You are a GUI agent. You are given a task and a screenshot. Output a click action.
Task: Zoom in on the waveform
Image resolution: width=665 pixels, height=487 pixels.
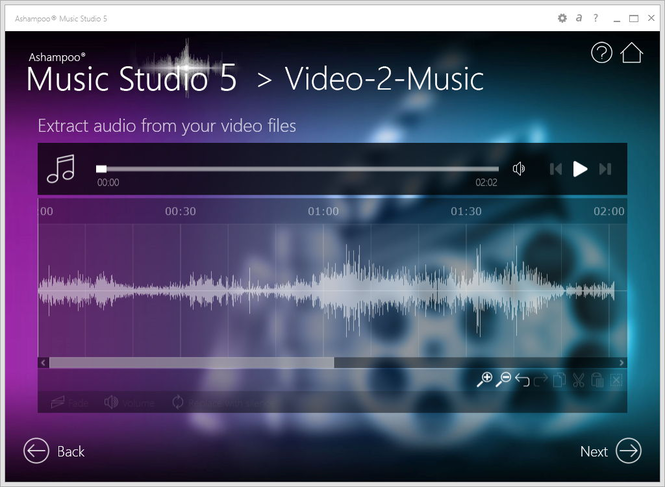tap(484, 379)
